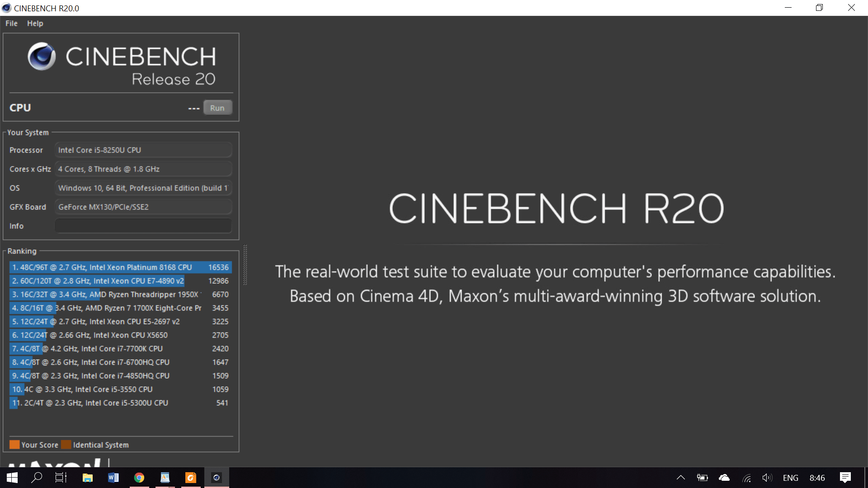Click the Cores x GHz field
The image size is (868, 488).
(x=143, y=169)
